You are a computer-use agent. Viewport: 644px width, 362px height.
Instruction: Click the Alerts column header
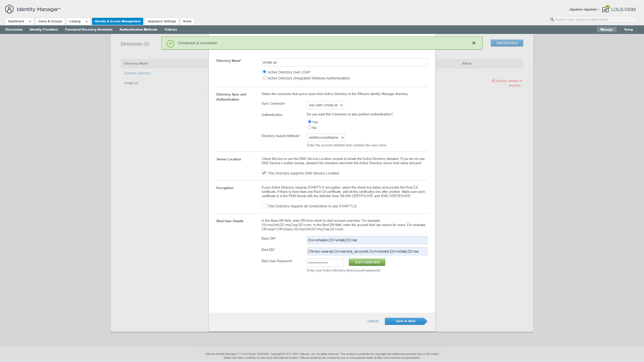467,64
